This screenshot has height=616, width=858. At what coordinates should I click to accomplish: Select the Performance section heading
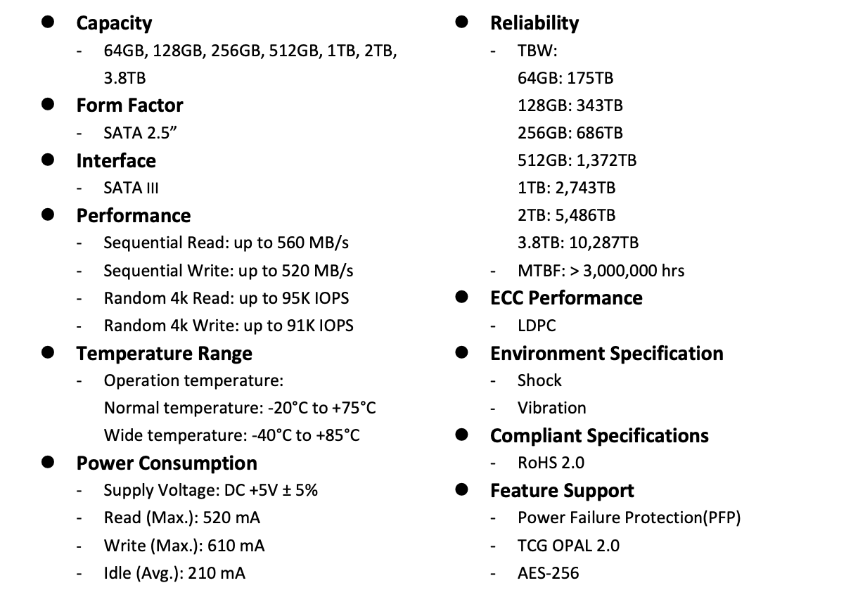coord(134,215)
